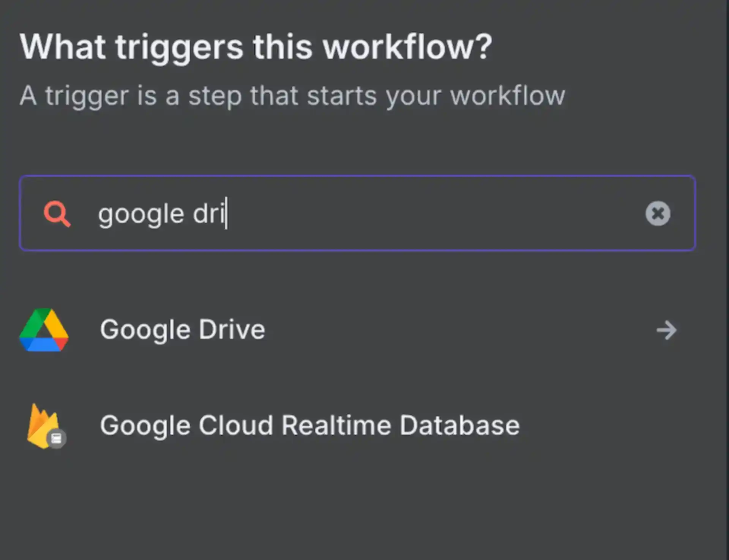The width and height of the screenshot is (729, 560).
Task: Click the Google Drive triangle logo
Action: (x=44, y=330)
